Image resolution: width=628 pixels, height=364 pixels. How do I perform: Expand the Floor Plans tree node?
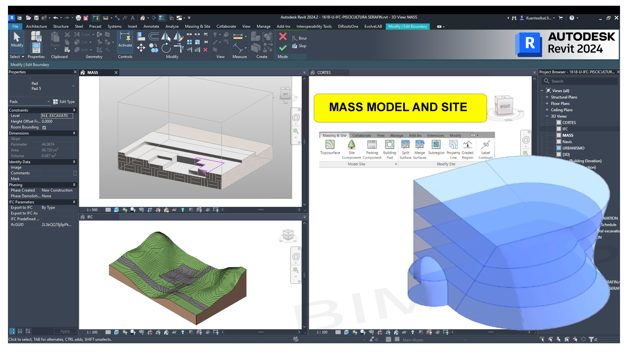point(547,104)
